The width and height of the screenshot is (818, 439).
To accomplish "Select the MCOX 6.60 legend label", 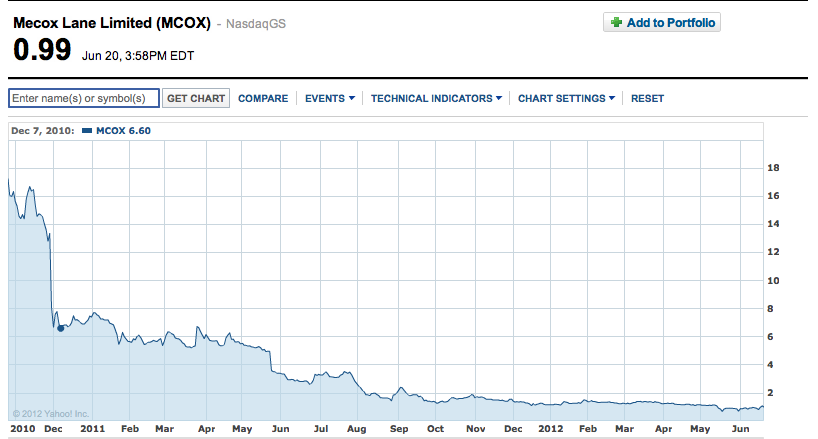I will (123, 131).
